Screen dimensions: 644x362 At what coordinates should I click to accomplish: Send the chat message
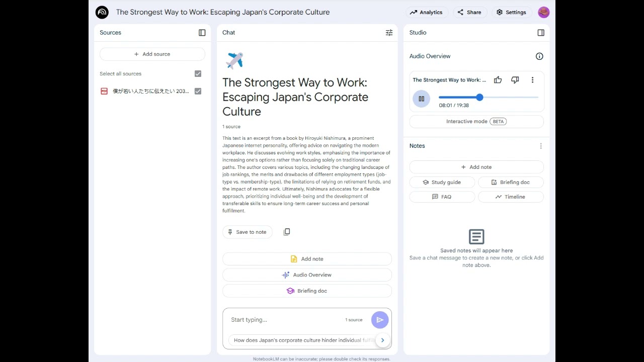[380, 320]
